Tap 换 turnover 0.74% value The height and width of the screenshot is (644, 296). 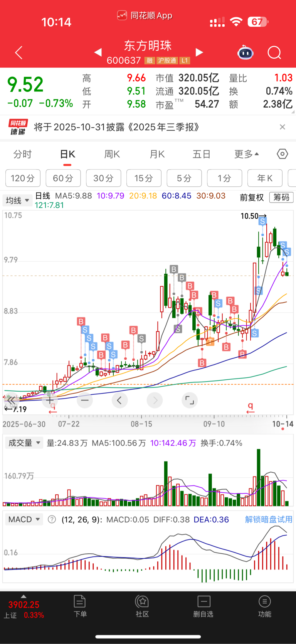click(279, 91)
